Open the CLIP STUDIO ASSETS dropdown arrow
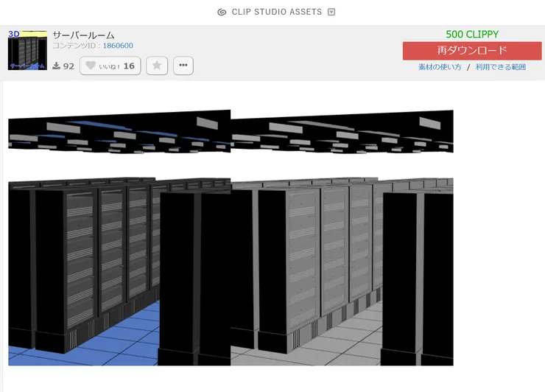Viewport: 545px width, 392px height. (331, 13)
